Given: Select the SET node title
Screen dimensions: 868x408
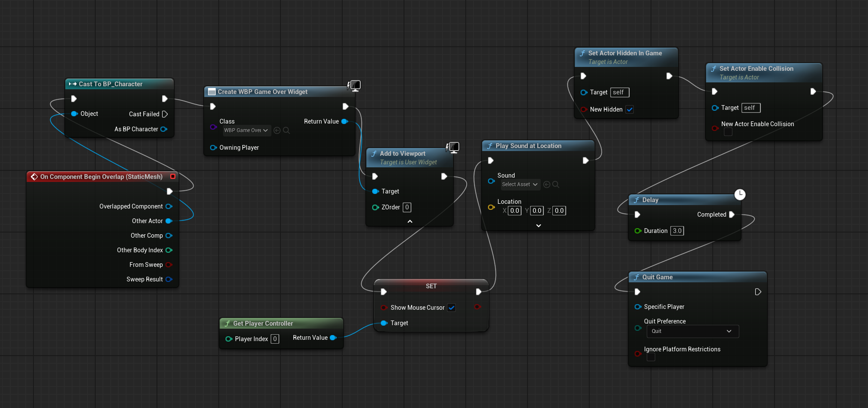Looking at the screenshot, I should tap(431, 286).
